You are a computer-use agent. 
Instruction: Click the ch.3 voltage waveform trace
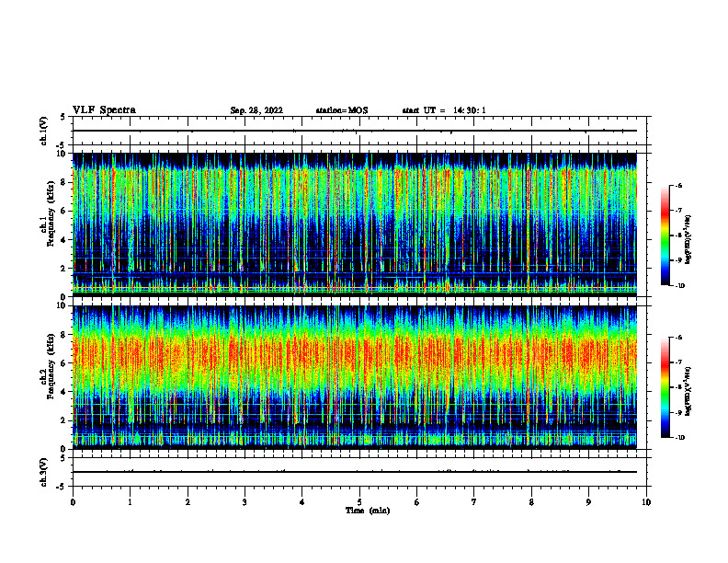click(x=355, y=472)
